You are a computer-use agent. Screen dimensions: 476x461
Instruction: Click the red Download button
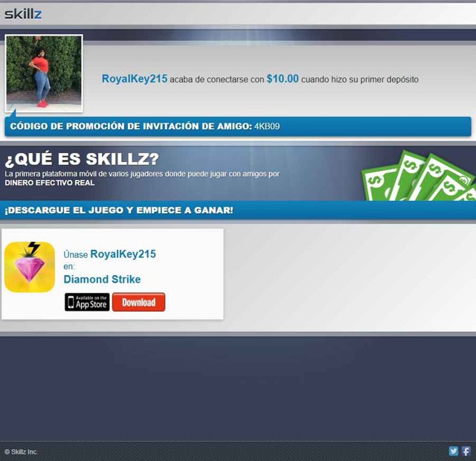coord(139,302)
